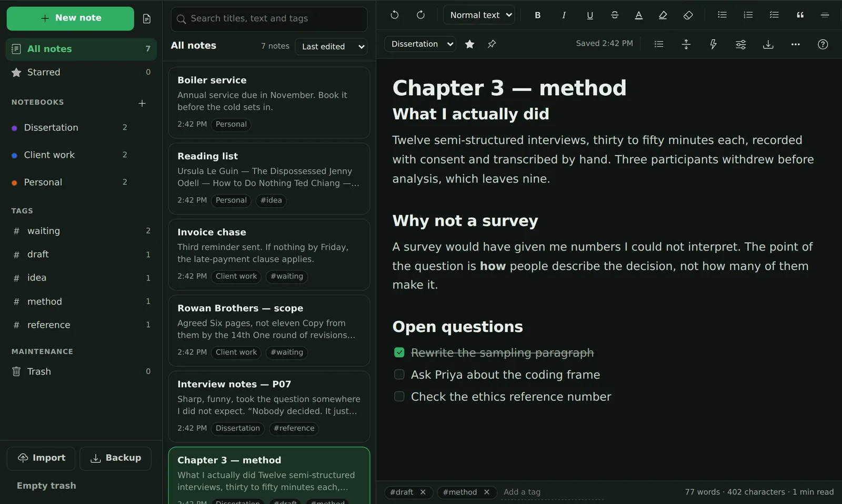The image size is (842, 504).
Task: Open editor settings sliders icon
Action: click(x=741, y=44)
